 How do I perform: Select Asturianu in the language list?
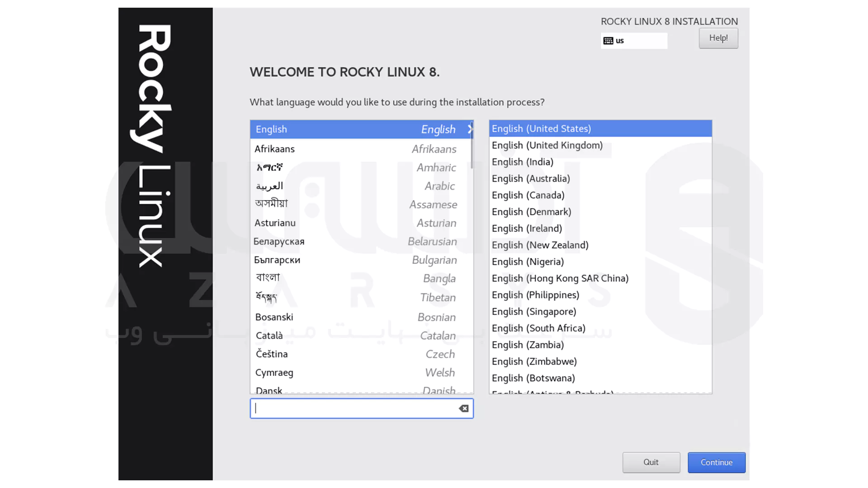tap(361, 223)
